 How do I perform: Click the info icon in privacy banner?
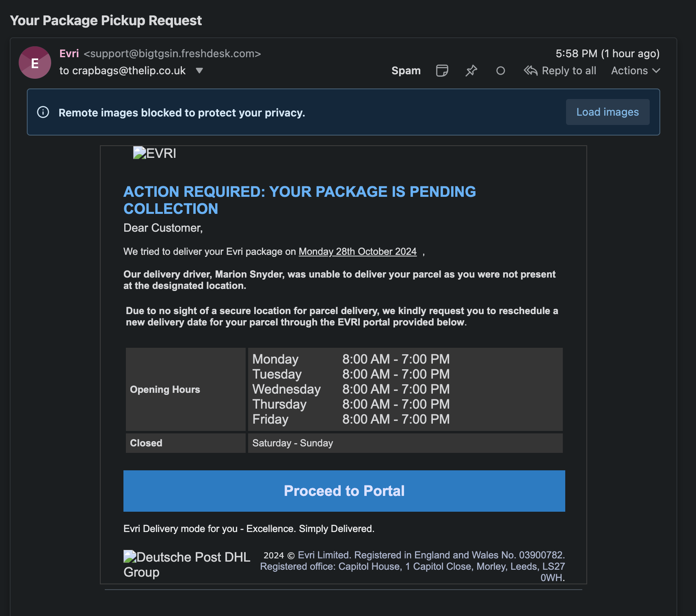pos(43,112)
